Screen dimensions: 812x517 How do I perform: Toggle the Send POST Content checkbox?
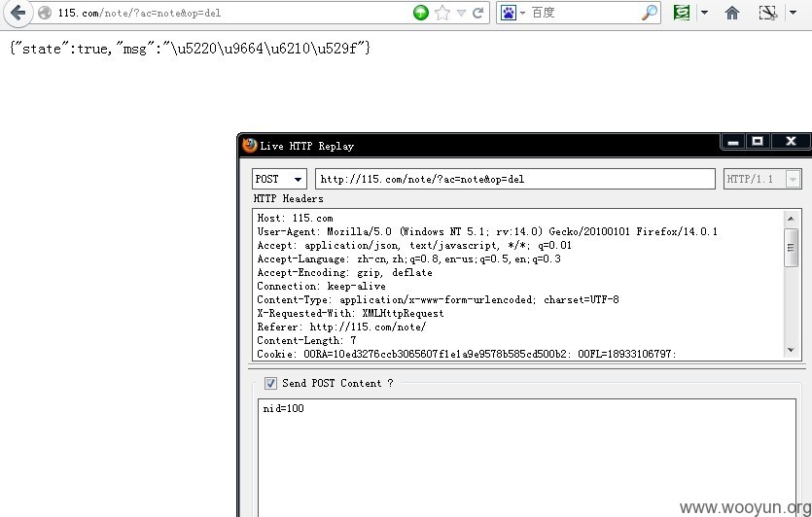click(x=270, y=383)
